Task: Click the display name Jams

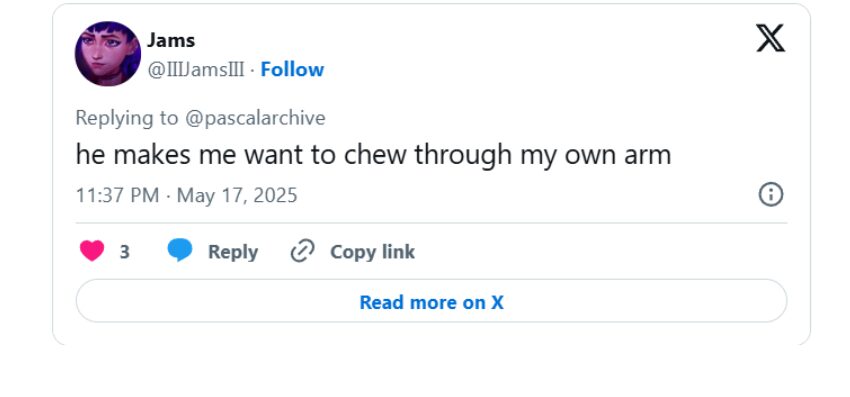Action: (171, 40)
